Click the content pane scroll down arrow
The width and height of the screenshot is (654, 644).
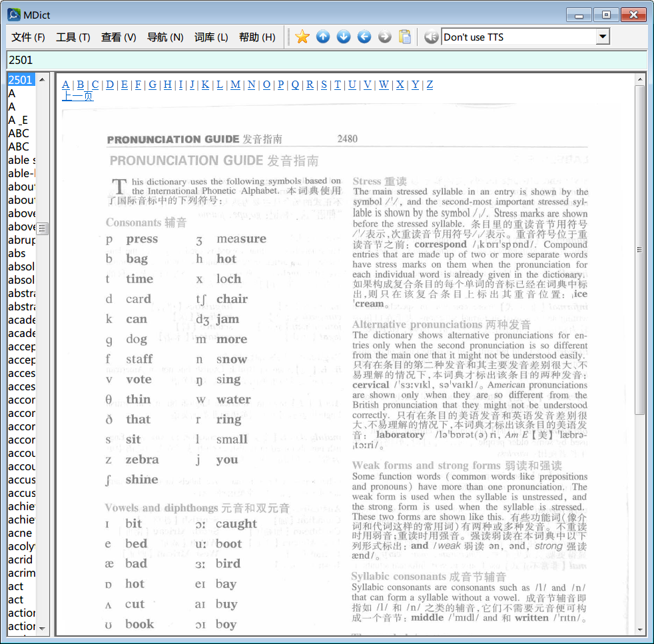(640, 630)
